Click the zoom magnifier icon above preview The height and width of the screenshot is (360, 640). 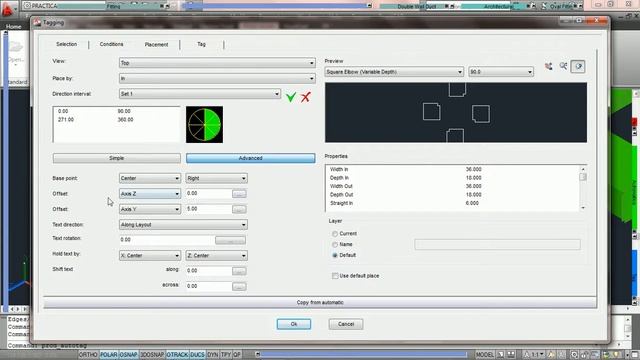pyautogui.click(x=563, y=66)
